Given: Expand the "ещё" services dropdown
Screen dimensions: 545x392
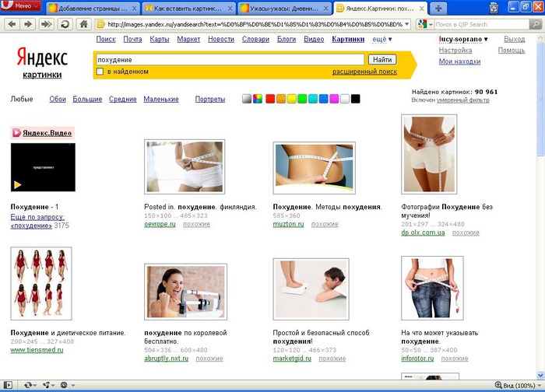Looking at the screenshot, I should (382, 39).
